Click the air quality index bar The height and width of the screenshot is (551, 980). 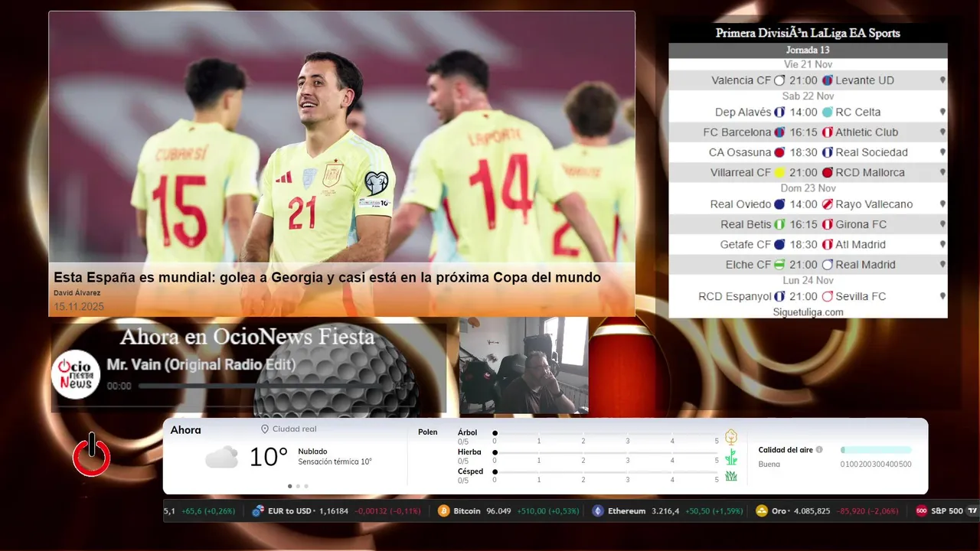(876, 450)
